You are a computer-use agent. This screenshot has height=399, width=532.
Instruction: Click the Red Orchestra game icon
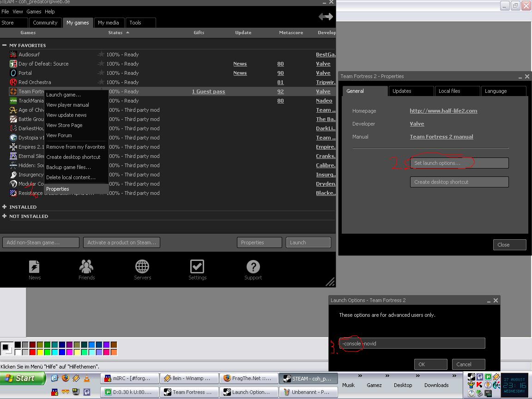(13, 82)
